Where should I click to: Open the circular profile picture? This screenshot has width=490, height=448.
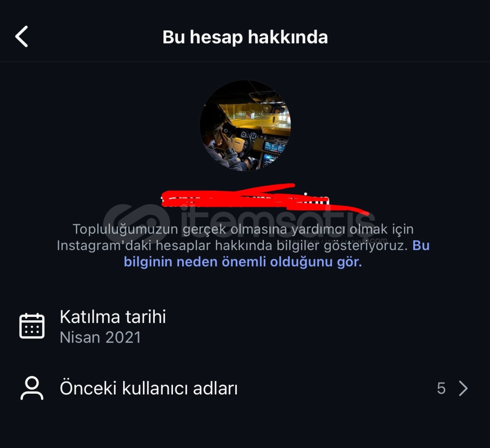point(245,125)
